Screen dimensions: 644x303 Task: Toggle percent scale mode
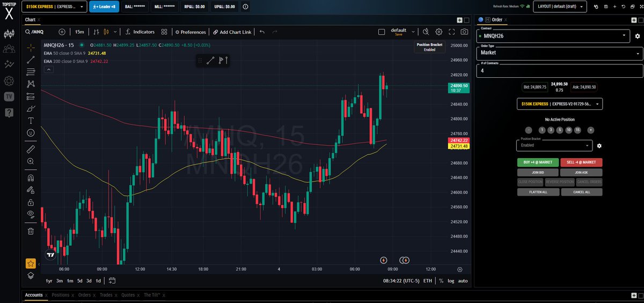point(441,280)
